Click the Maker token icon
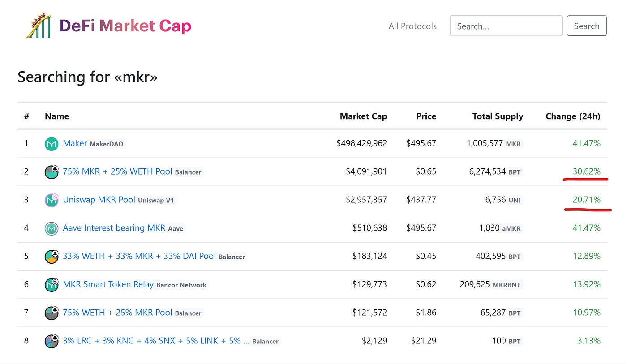The width and height of the screenshot is (627, 364). [x=52, y=144]
